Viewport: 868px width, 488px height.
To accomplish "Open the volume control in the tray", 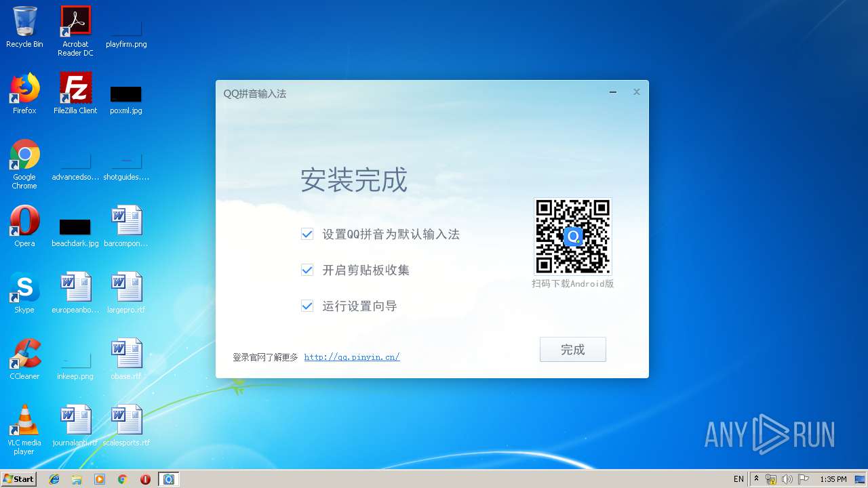I will click(x=787, y=479).
